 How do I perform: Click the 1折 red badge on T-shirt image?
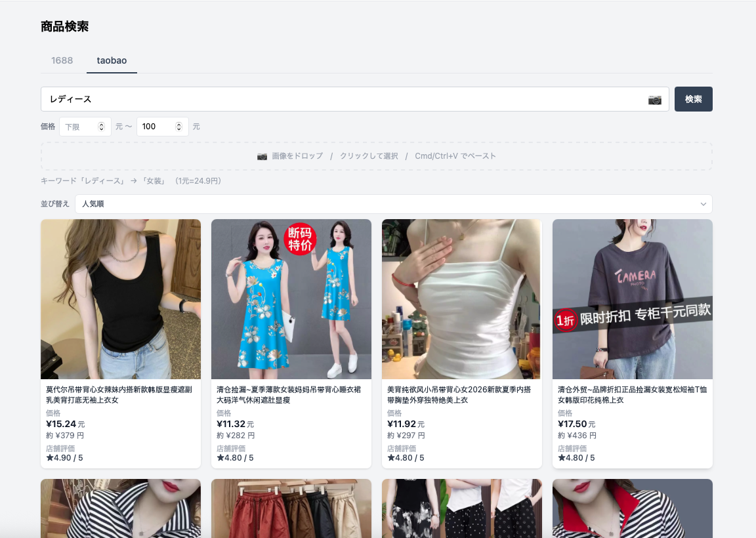(566, 320)
